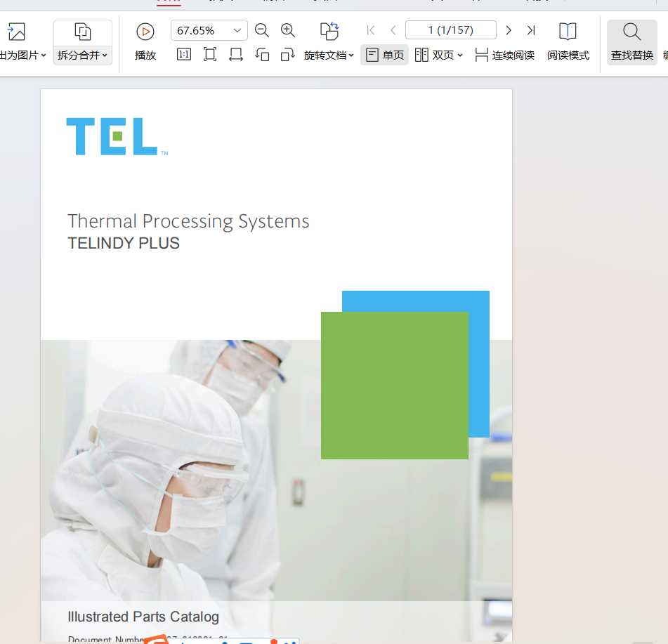The height and width of the screenshot is (644, 668).
Task: Open the 查找替换 find and replace
Action: click(x=631, y=42)
